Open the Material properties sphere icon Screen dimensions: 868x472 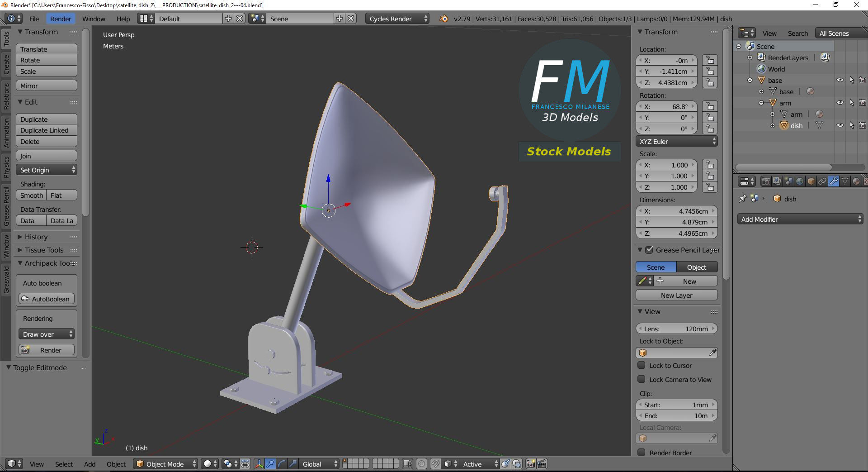coord(856,181)
